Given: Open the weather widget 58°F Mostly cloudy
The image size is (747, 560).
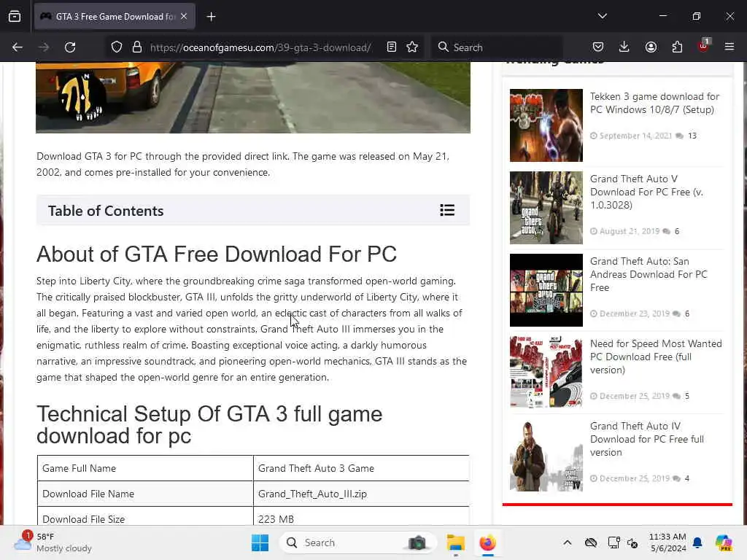Looking at the screenshot, I should click(53, 542).
